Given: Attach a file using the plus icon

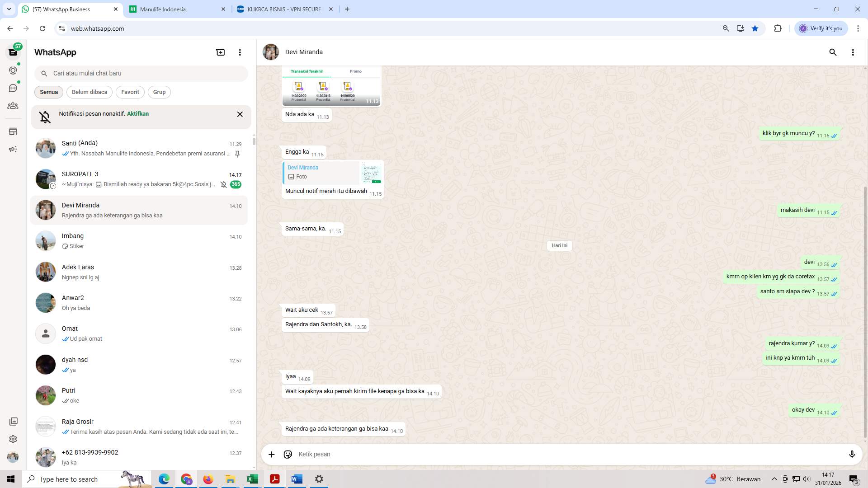Looking at the screenshot, I should 271,454.
